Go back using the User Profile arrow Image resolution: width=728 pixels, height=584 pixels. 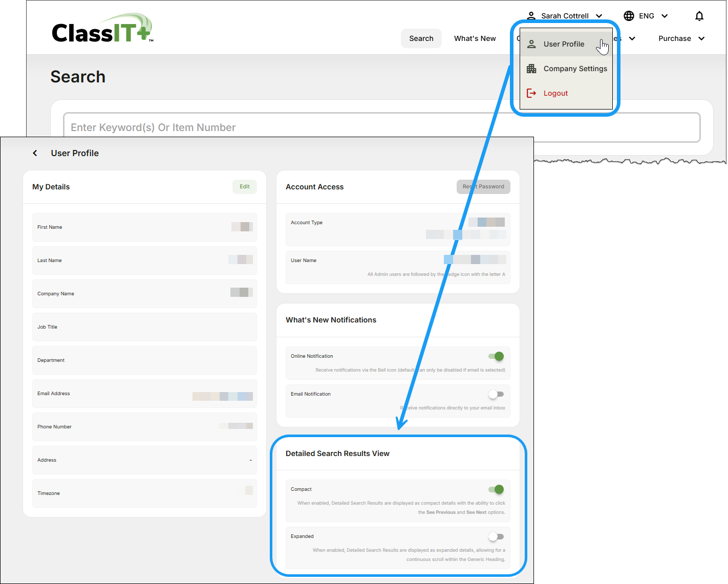pyautogui.click(x=35, y=153)
